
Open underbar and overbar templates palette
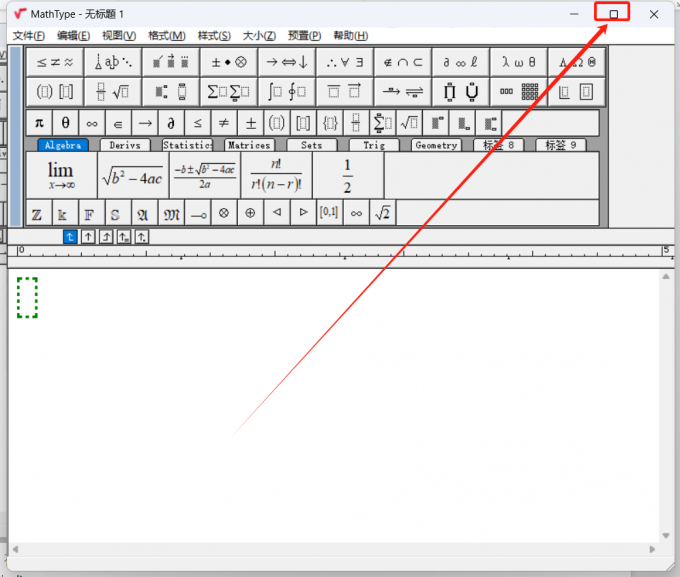click(345, 92)
